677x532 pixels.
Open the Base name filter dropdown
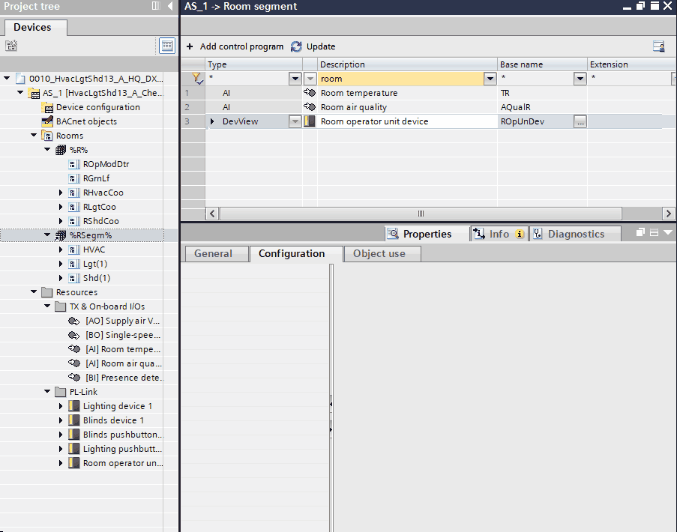click(580, 79)
